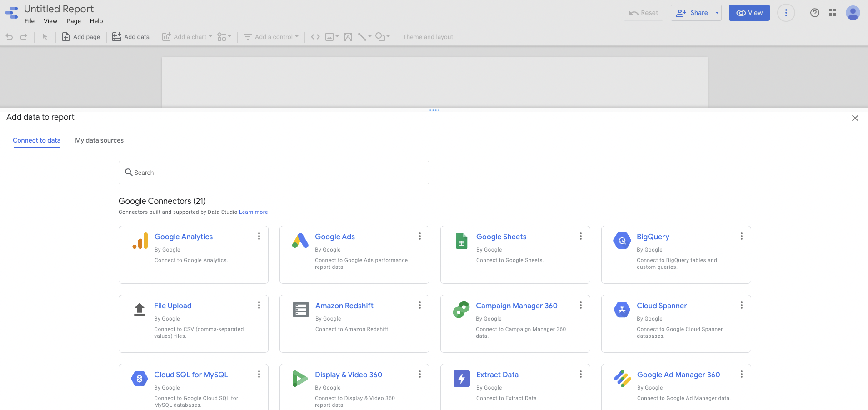Select the Extract Data connector title
868x410 pixels.
tap(497, 375)
